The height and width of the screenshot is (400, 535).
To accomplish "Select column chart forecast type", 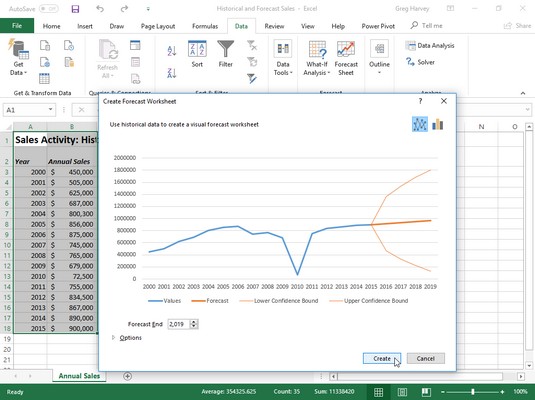I will point(437,124).
